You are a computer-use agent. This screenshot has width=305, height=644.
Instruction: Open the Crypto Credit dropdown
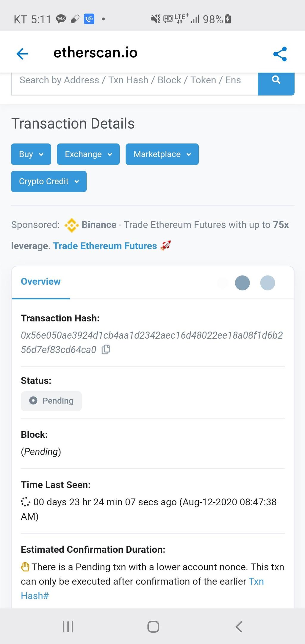point(49,181)
